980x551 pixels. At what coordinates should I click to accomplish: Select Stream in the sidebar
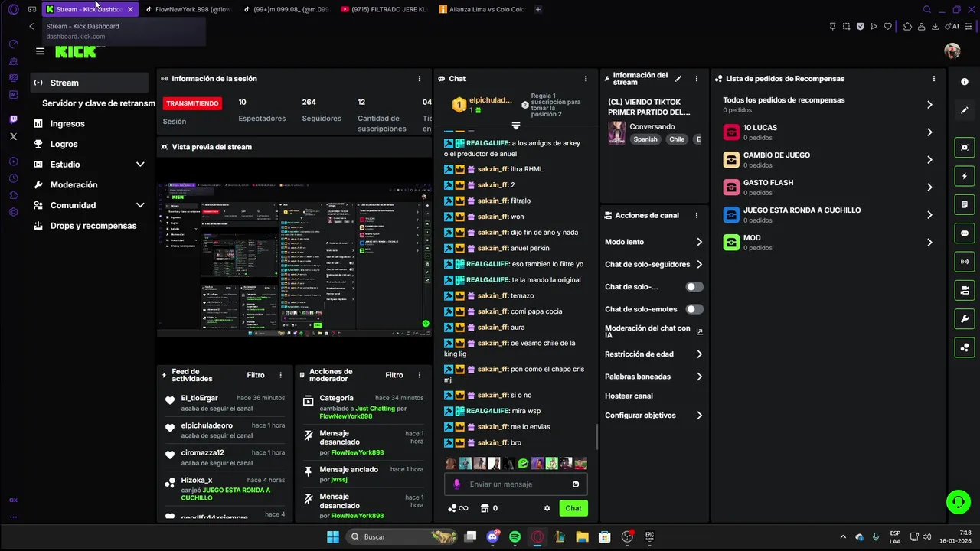(90, 83)
